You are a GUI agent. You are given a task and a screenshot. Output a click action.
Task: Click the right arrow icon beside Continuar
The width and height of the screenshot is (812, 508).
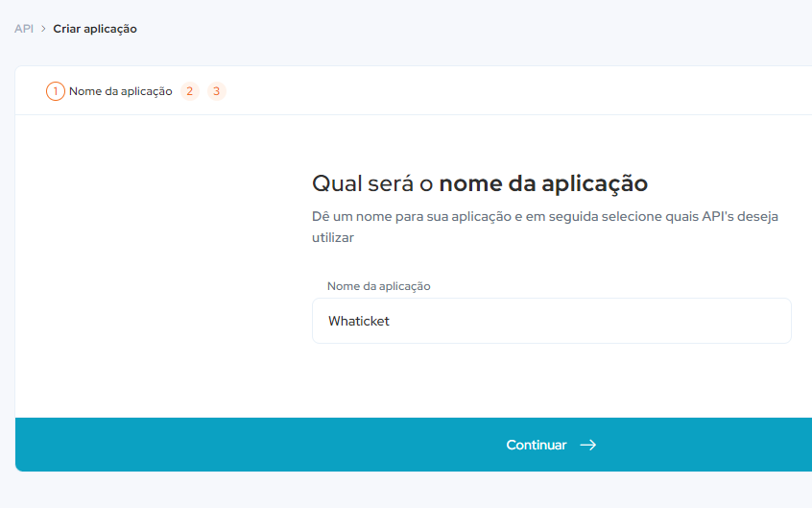point(588,445)
